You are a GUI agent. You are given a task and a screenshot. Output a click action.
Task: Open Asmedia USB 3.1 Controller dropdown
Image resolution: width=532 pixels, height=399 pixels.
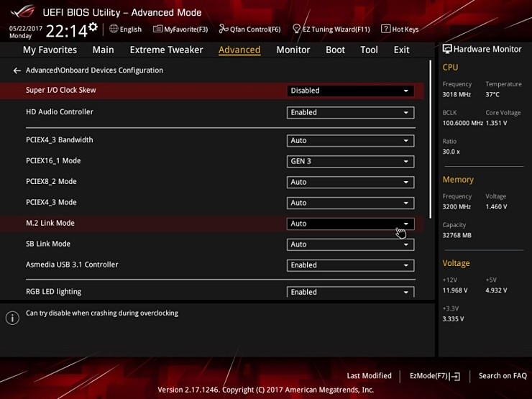(x=351, y=265)
